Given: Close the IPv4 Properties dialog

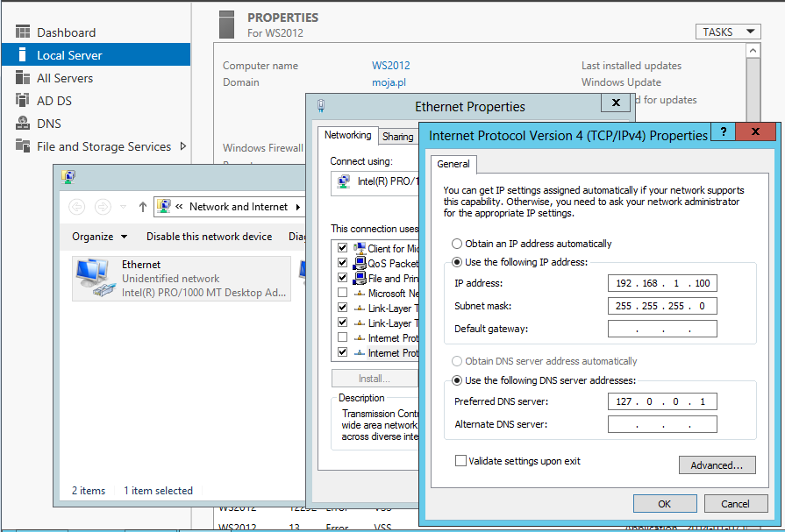Looking at the screenshot, I should (755, 131).
